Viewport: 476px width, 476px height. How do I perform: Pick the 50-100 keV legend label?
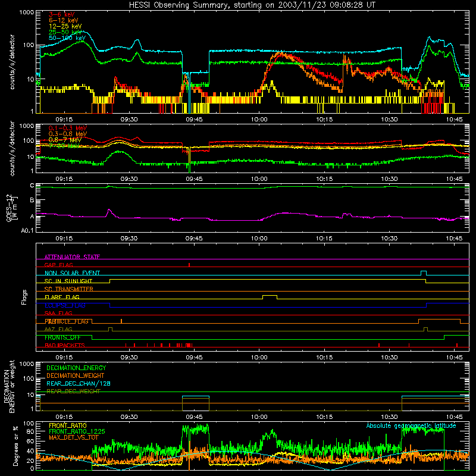coord(67,38)
